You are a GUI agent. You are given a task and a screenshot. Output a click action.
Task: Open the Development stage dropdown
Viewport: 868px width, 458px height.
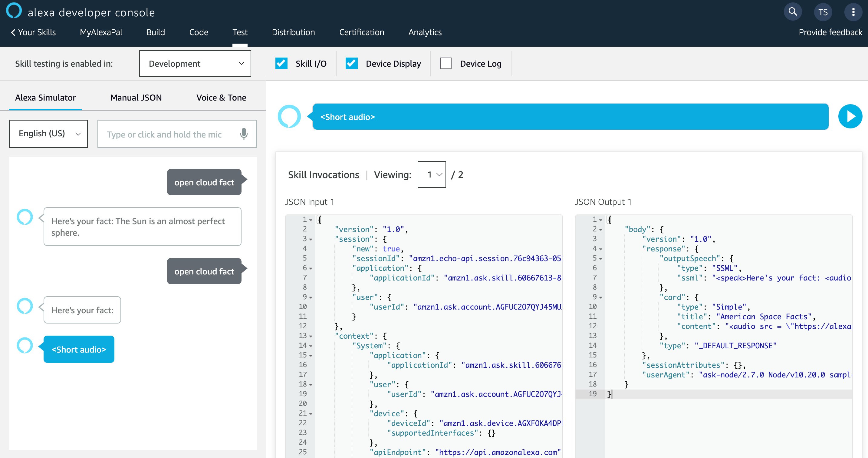point(195,63)
